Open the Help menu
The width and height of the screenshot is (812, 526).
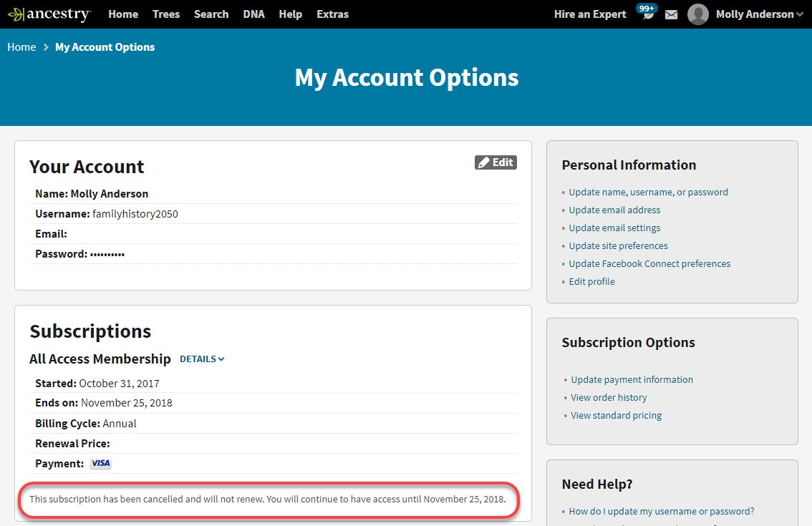[291, 14]
